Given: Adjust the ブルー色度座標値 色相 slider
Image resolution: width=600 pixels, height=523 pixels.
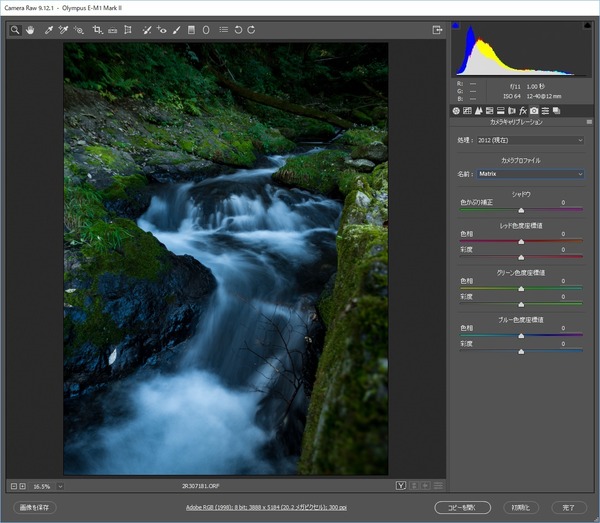Looking at the screenshot, I should [x=521, y=336].
